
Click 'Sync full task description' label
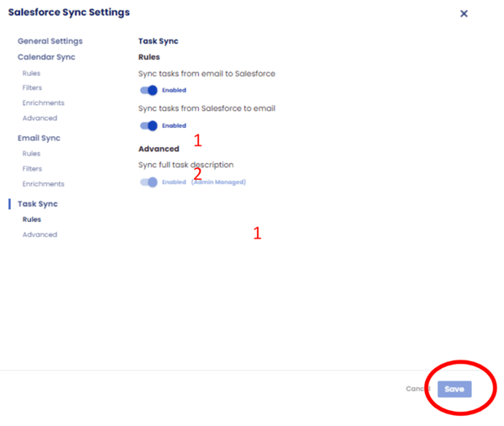(186, 165)
